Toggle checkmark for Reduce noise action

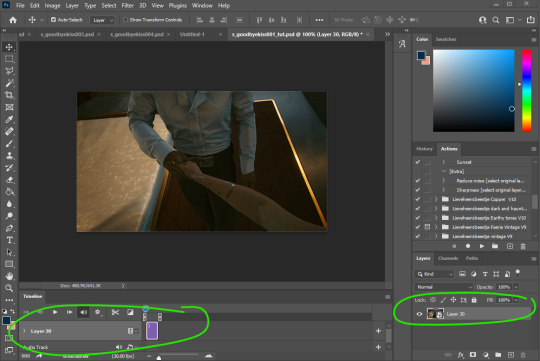pyautogui.click(x=418, y=180)
